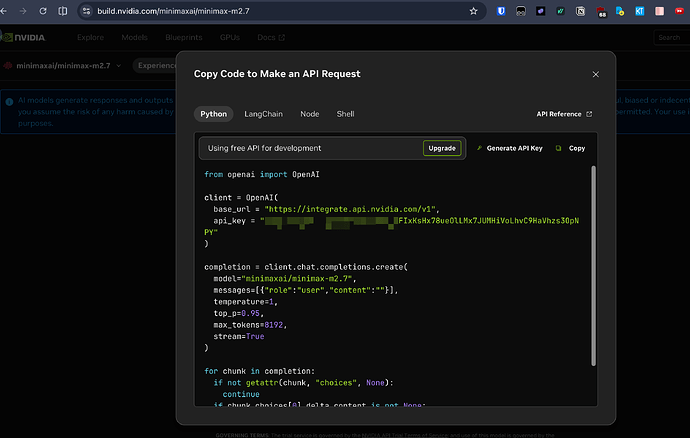Click the Upgrade button

click(442, 148)
